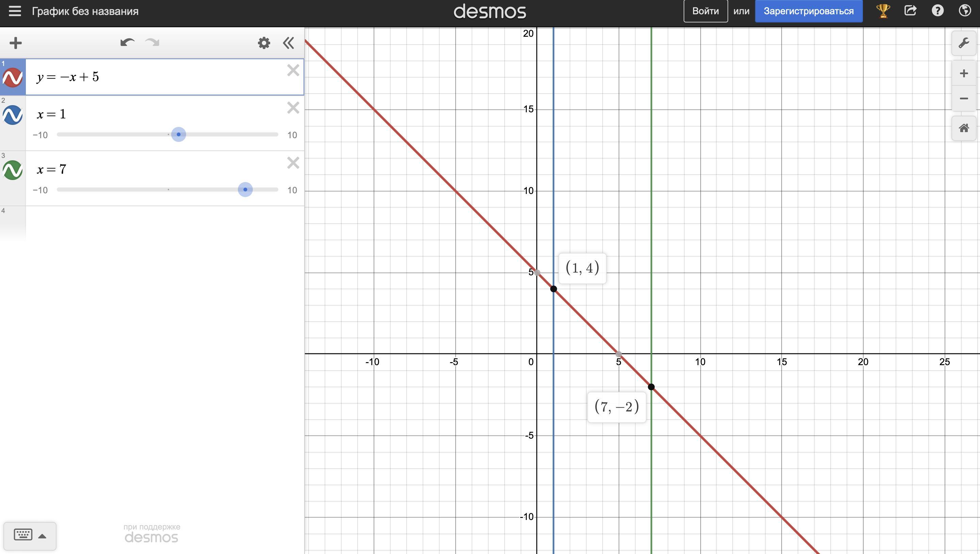Click the 'при поддержке desmos' link
980x554 pixels.
[151, 533]
